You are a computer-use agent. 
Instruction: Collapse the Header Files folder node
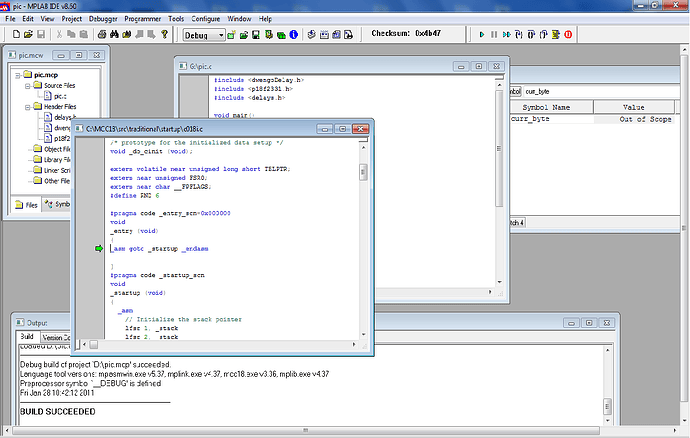pos(28,107)
